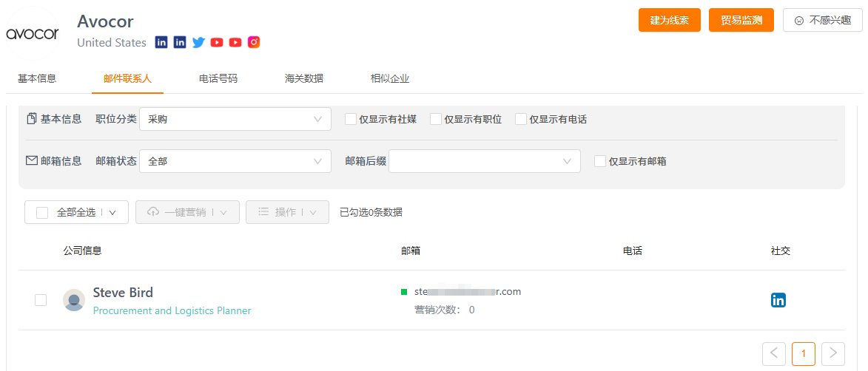Enable 仅显示有社媒 checkbox
Viewport: 868px width, 371px height.
[351, 119]
